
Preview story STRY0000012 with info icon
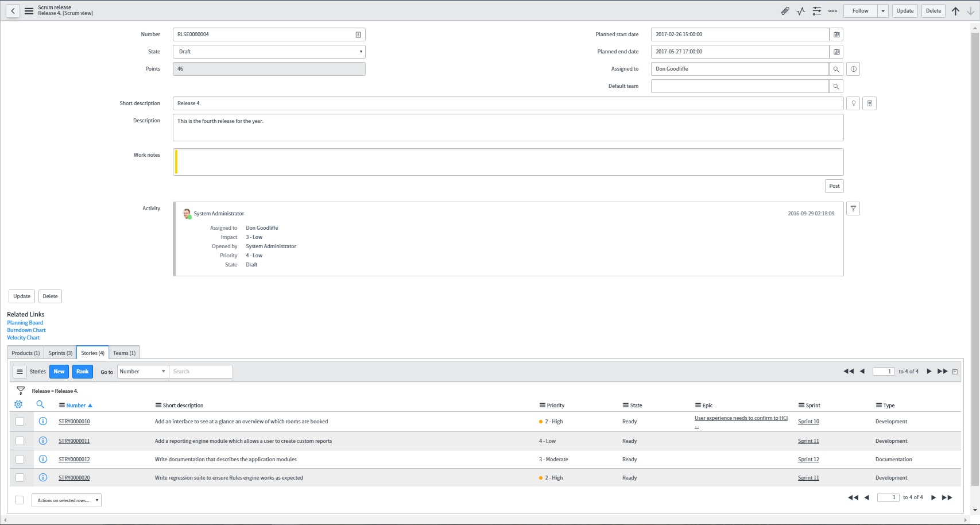coord(42,459)
